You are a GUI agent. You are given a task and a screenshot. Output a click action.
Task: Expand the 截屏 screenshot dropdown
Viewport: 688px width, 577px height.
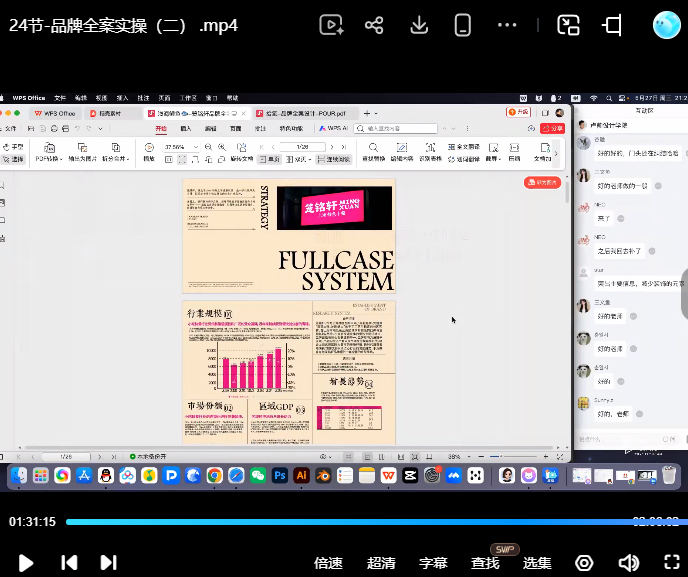point(493,152)
